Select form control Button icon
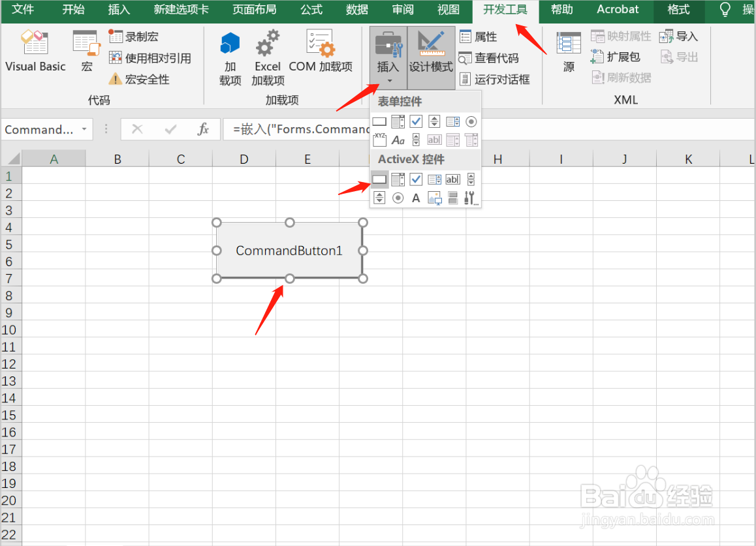 (379, 121)
